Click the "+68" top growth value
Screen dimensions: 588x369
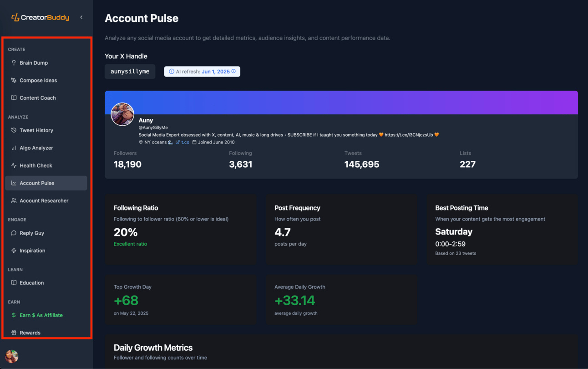point(126,301)
